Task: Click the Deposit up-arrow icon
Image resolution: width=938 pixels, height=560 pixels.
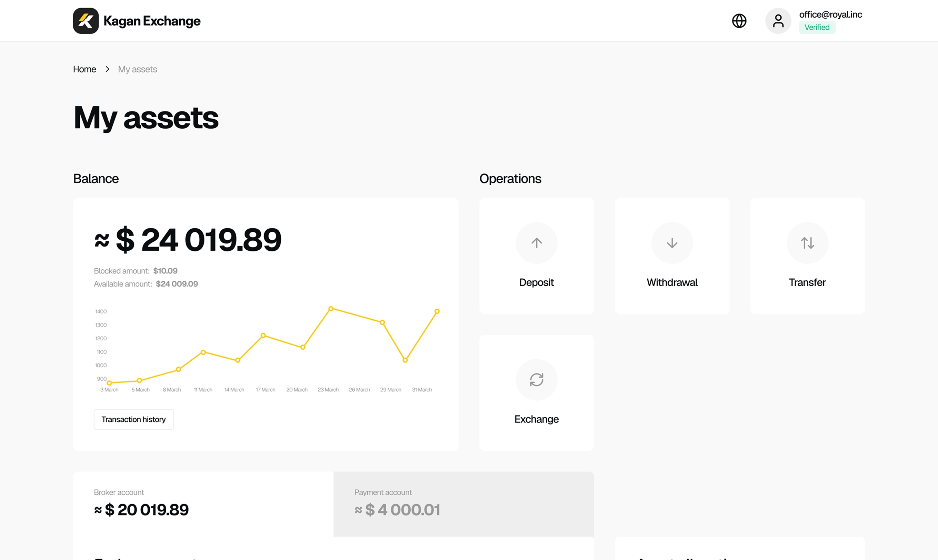Action: coord(536,243)
